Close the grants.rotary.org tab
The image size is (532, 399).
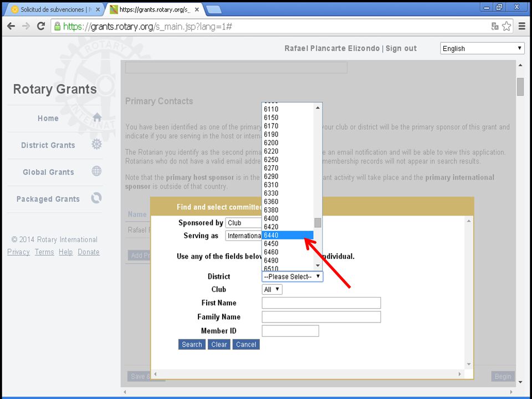click(x=197, y=9)
